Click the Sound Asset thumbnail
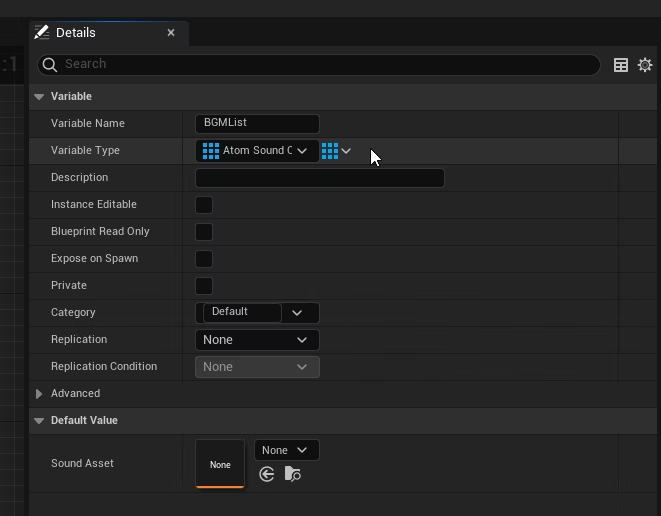This screenshot has height=516, width=661. [x=220, y=464]
